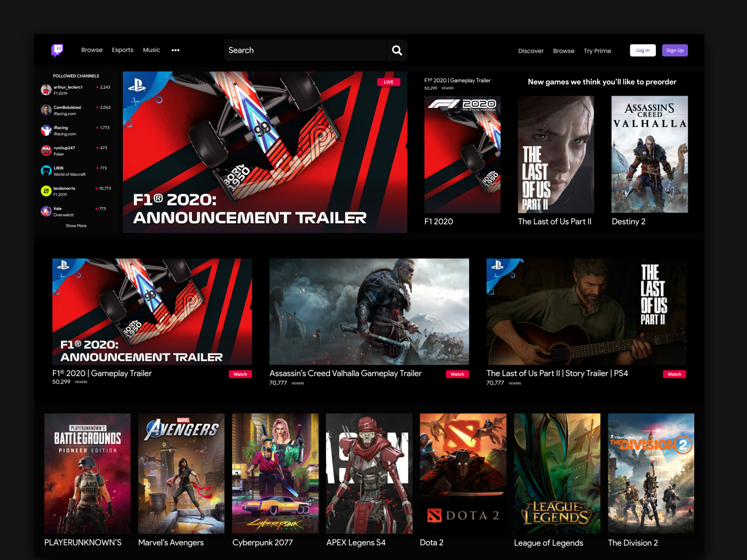The height and width of the screenshot is (560, 747).
Task: Watch Assassin's Creed Valhalla Gameplay Trailer
Action: pyautogui.click(x=458, y=374)
